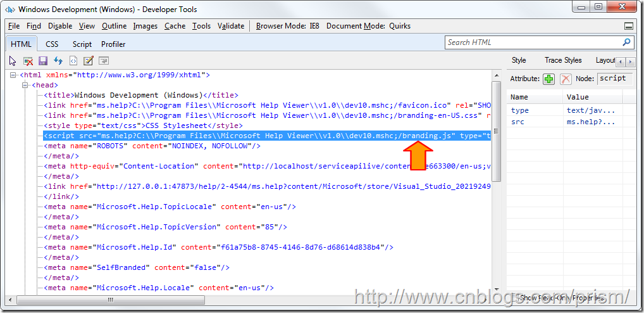
Task: Click the vertical scrollbar thumb
Action: click(x=497, y=131)
